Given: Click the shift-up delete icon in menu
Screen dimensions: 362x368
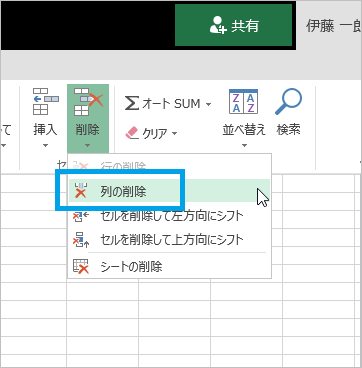Looking at the screenshot, I should 81,240.
